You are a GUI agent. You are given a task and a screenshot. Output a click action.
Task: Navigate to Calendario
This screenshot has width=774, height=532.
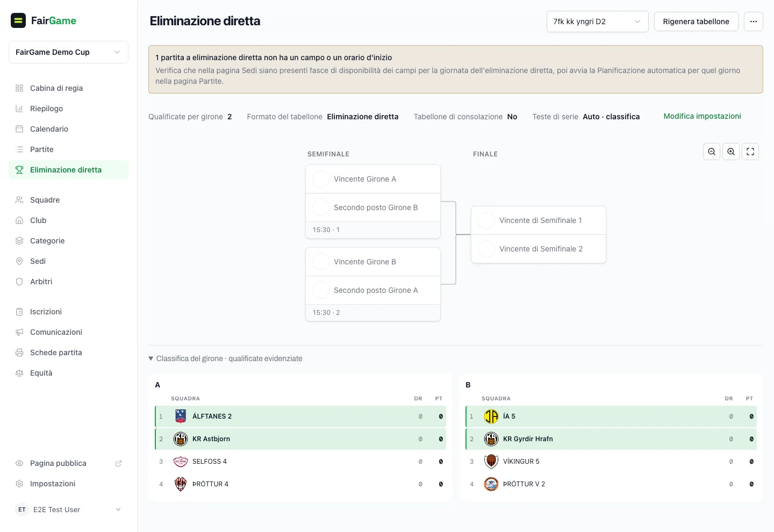[68, 129]
